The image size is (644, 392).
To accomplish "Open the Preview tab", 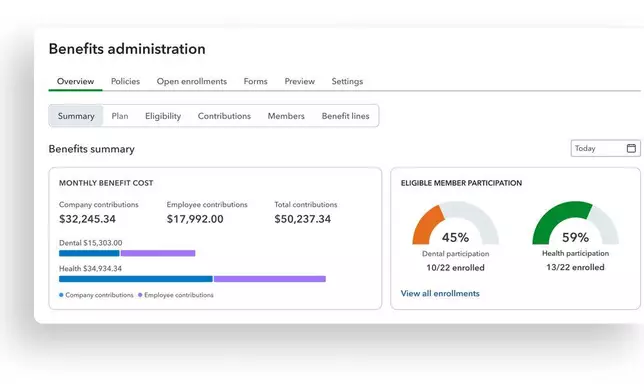I will click(x=300, y=81).
